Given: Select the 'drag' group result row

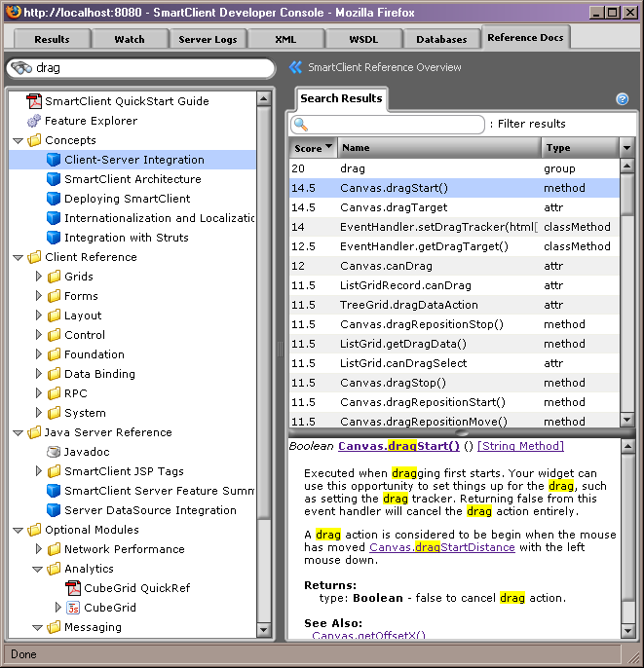Looking at the screenshot, I should pyautogui.click(x=454, y=168).
